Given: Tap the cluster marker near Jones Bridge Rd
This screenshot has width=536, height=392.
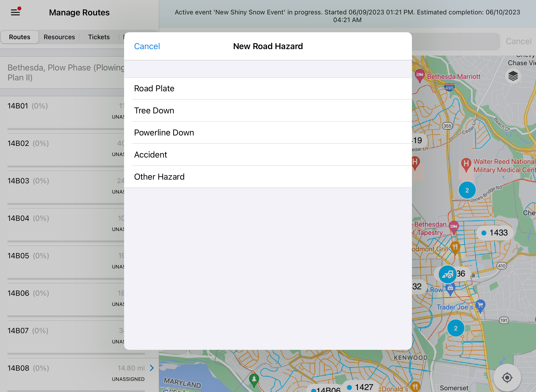Looking at the screenshot, I should point(467,190).
